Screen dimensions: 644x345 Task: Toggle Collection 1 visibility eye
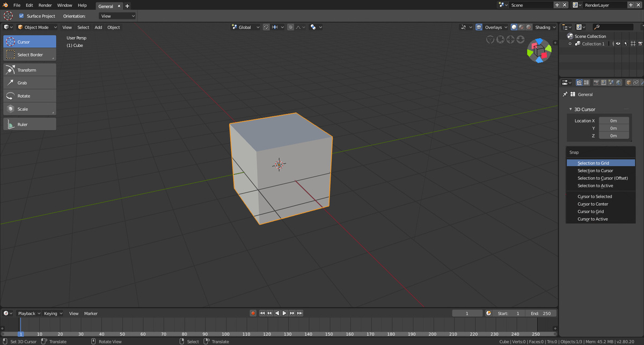coord(618,44)
